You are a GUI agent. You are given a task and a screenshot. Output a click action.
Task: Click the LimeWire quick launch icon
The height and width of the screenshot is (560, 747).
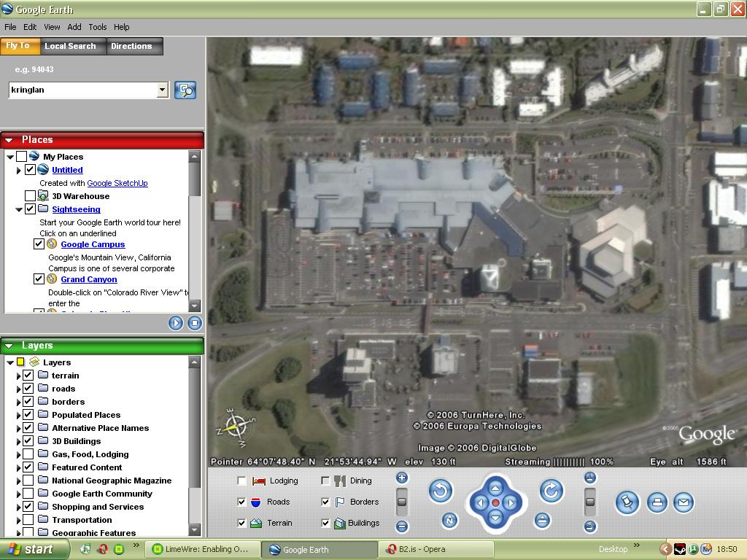point(119,549)
